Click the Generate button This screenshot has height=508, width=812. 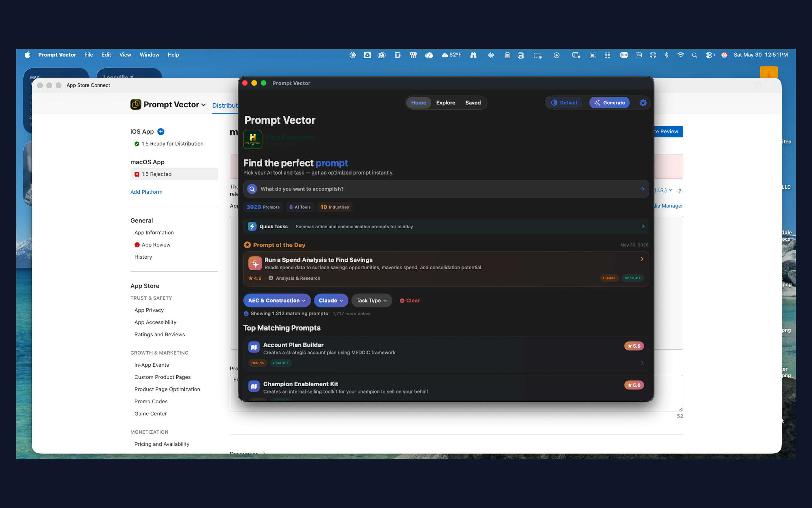(x=609, y=103)
